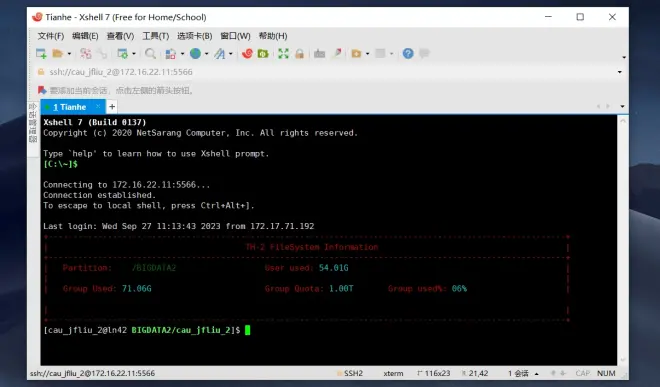Viewport: 660px width, 387px height.
Task: Click the Open Session folder icon
Action: (x=58, y=53)
